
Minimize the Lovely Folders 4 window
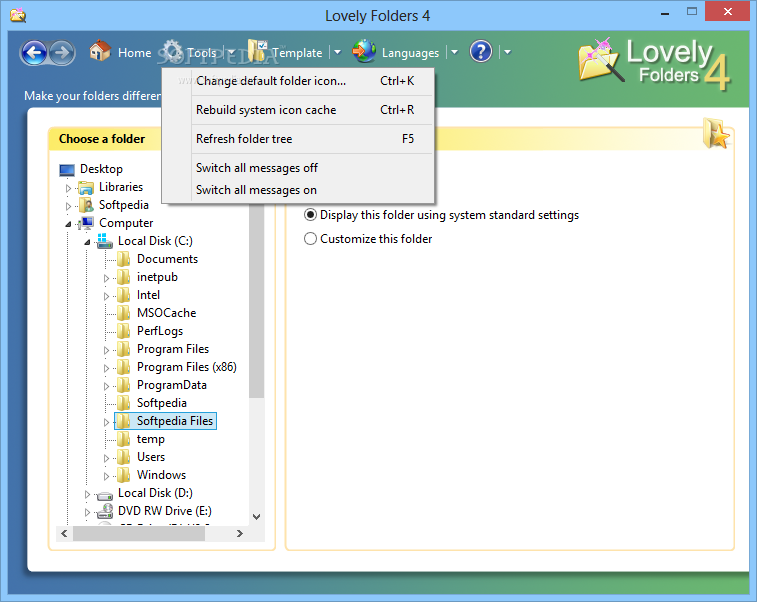pos(665,14)
